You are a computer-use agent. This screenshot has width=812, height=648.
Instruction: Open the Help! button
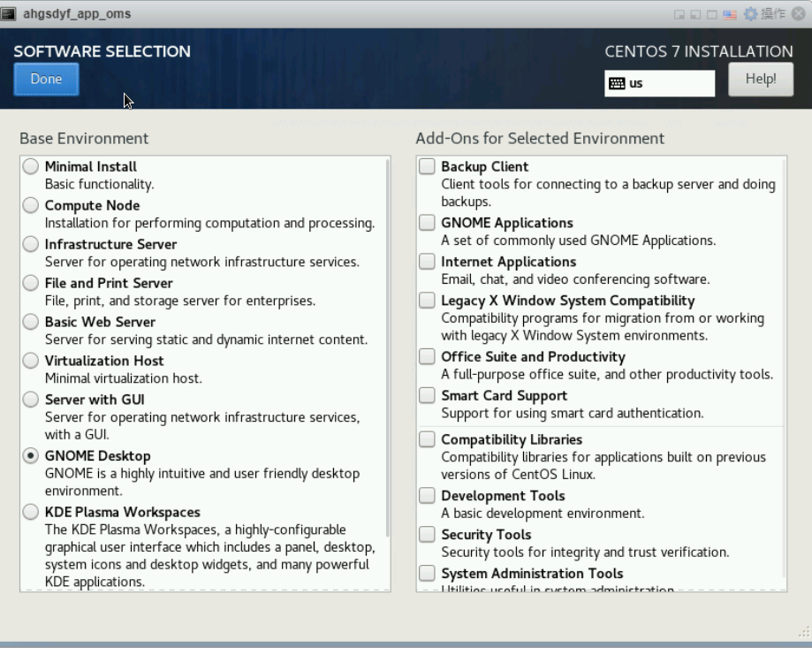point(760,80)
